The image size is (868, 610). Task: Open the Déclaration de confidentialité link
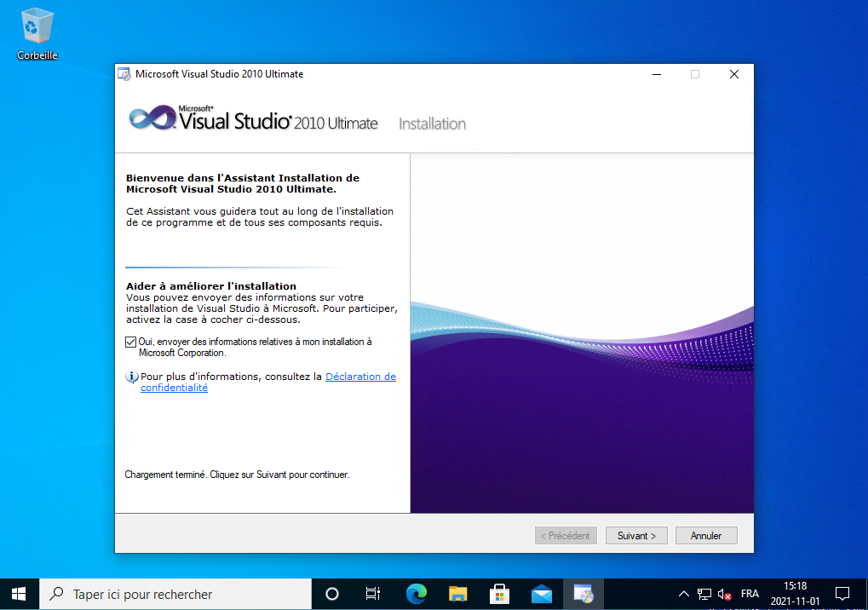point(360,377)
